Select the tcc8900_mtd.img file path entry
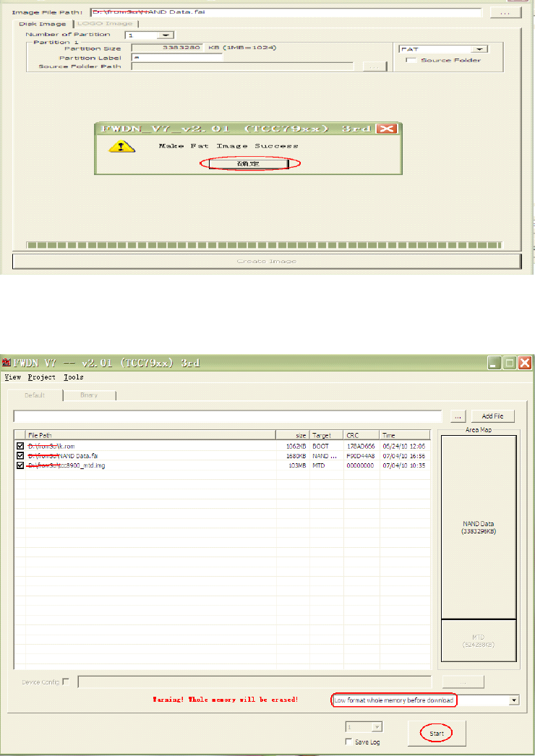535x756 pixels. [66, 465]
